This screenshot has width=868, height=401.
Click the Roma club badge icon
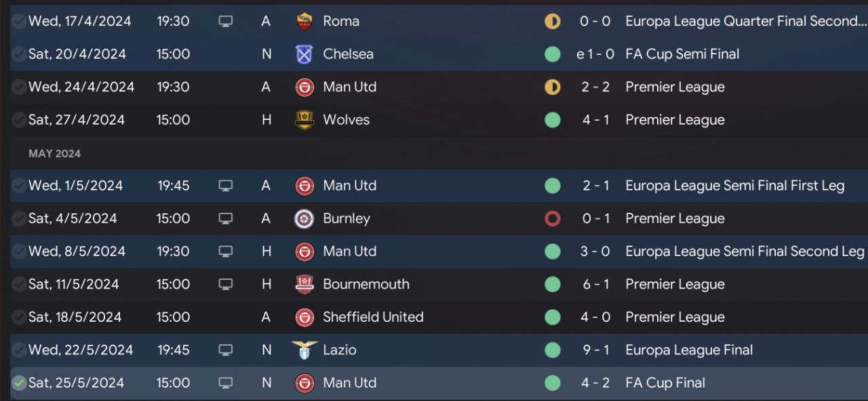304,22
